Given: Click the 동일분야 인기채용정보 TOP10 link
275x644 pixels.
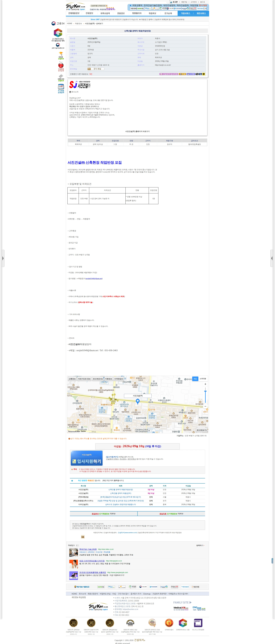Looking at the screenshot, I should pyautogui.click(x=104, y=514).
